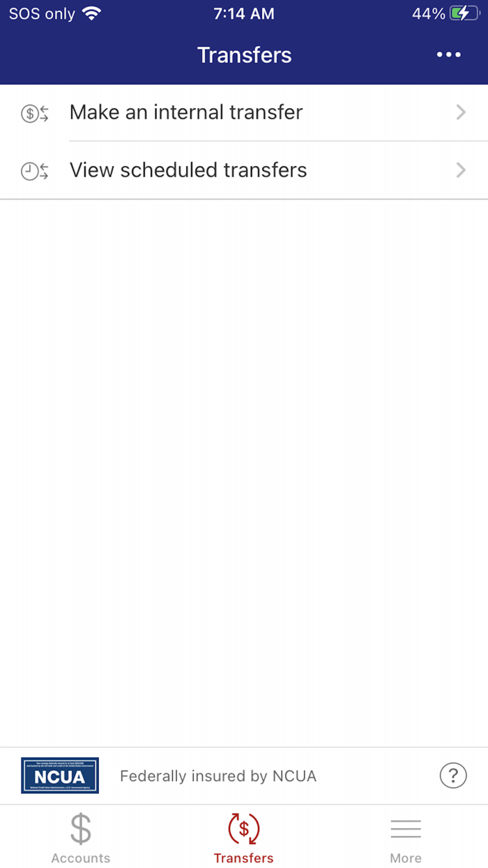Tap the Transfers header title
This screenshot has height=868, width=488.
245,55
